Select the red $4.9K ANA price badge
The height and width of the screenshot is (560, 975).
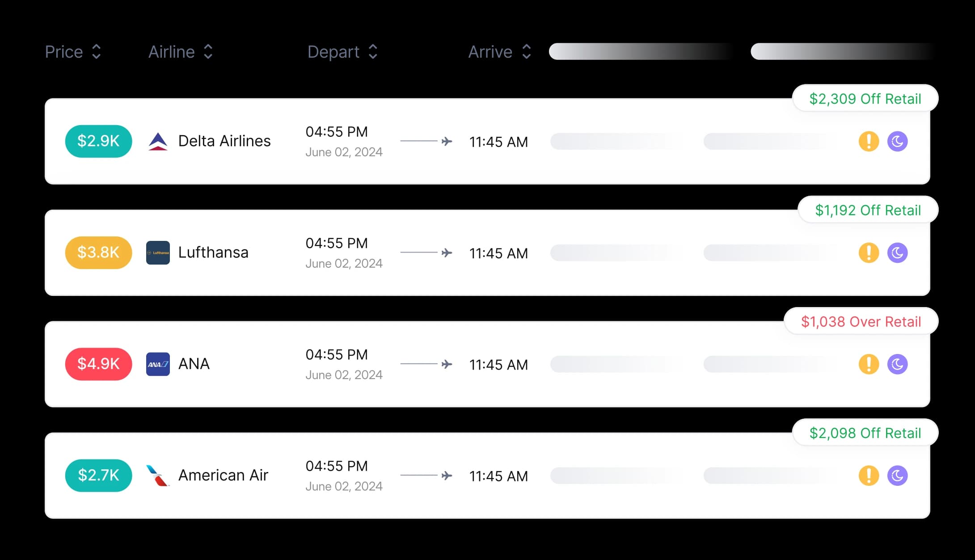coord(98,364)
